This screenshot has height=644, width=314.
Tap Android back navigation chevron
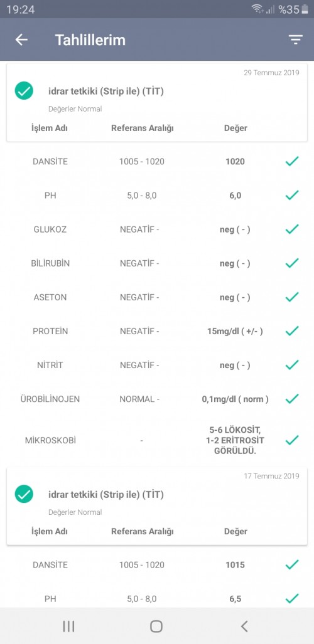[x=244, y=626]
